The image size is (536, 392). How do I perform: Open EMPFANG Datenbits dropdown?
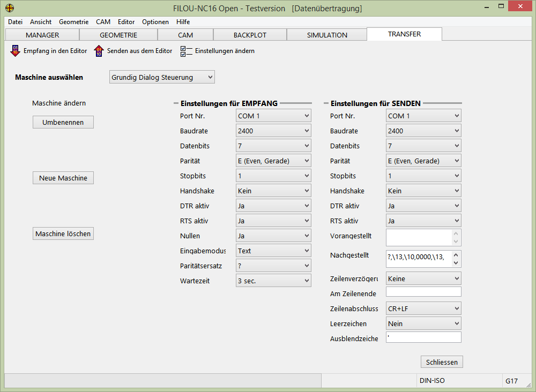pos(273,146)
